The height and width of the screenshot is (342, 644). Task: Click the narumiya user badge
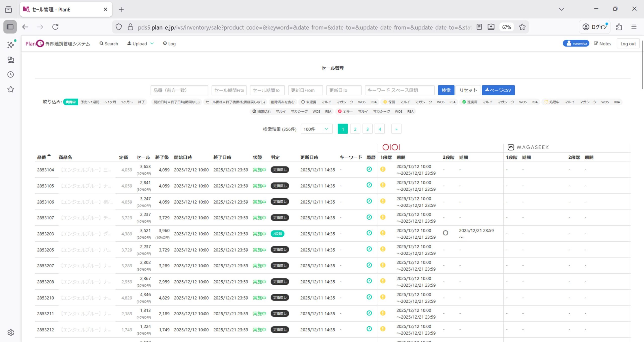point(576,44)
